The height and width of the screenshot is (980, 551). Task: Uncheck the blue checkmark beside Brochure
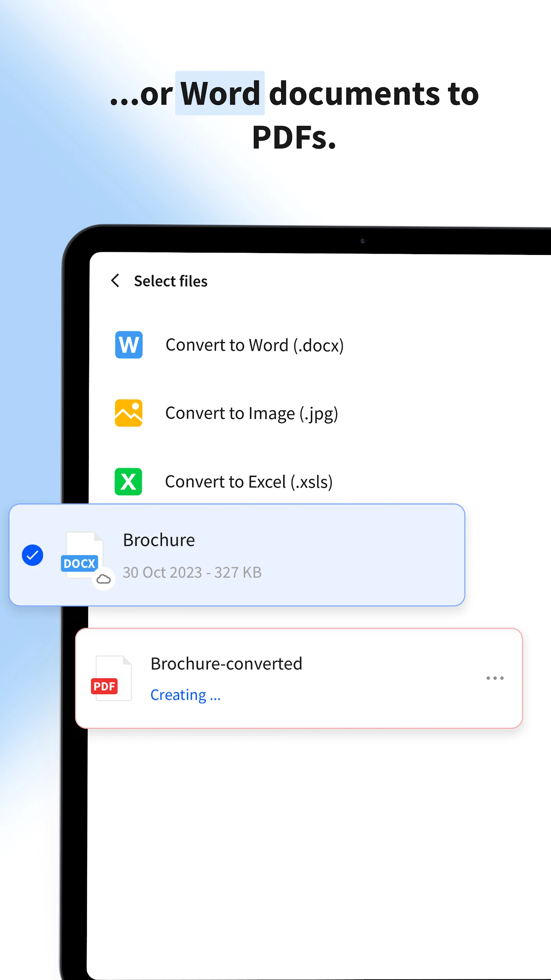point(33,555)
